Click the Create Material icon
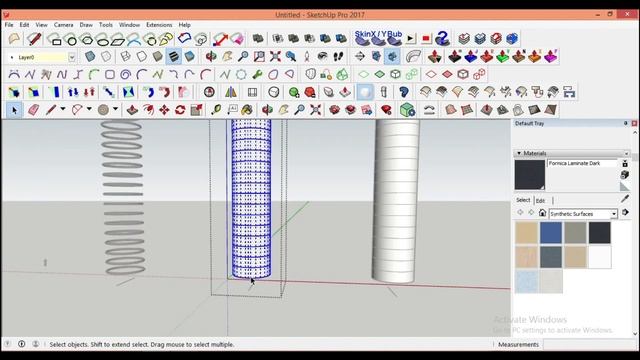This screenshot has width=640, height=360. tap(624, 175)
